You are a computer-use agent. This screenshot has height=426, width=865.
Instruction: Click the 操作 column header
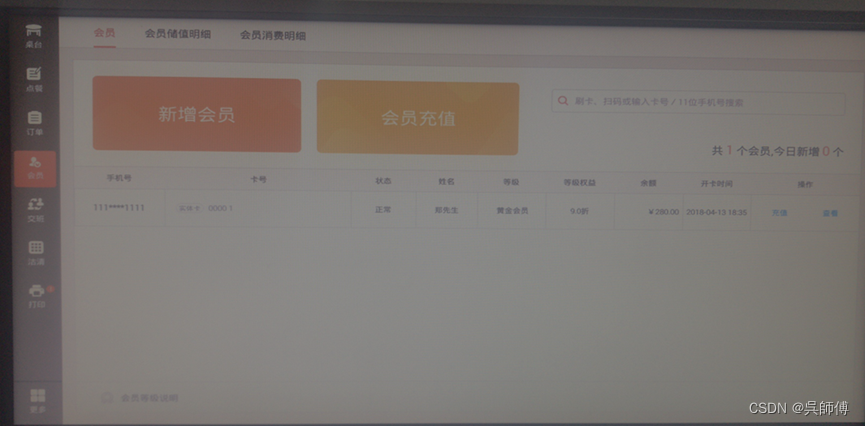pos(805,184)
